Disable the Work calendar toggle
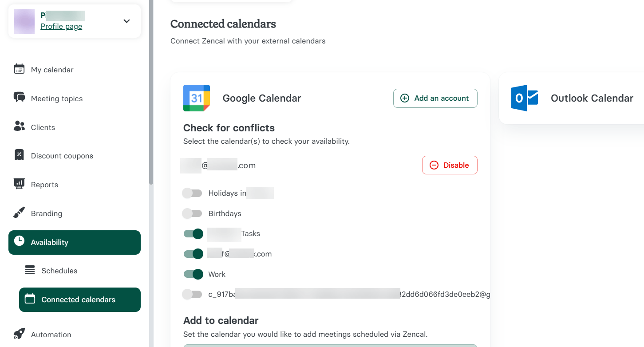The height and width of the screenshot is (347, 644). pyautogui.click(x=193, y=274)
